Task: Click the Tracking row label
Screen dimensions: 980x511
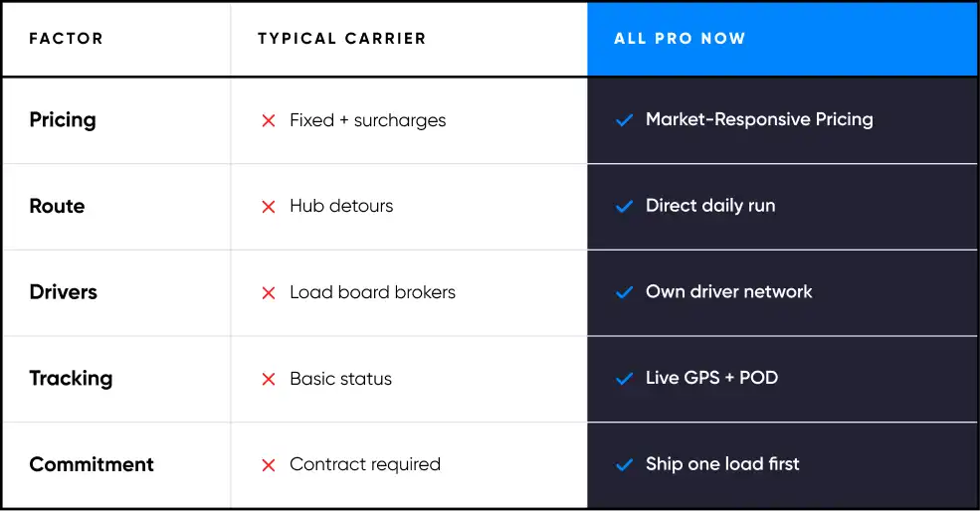Action: pyautogui.click(x=71, y=379)
